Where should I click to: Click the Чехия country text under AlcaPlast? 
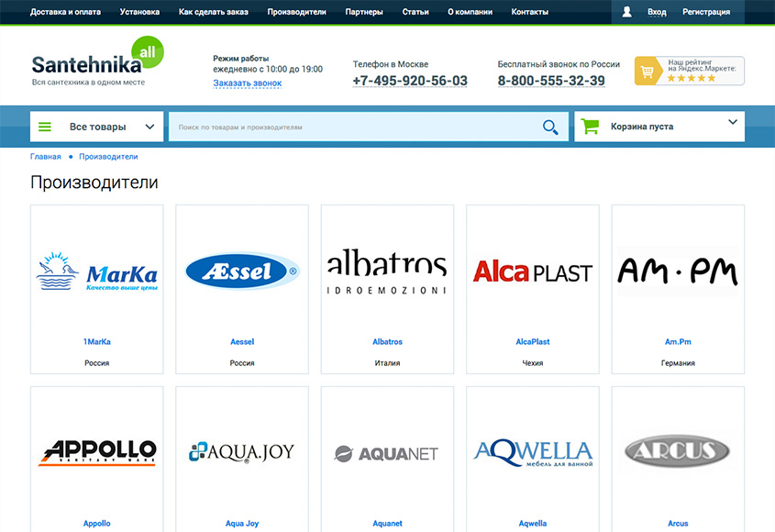pos(533,363)
